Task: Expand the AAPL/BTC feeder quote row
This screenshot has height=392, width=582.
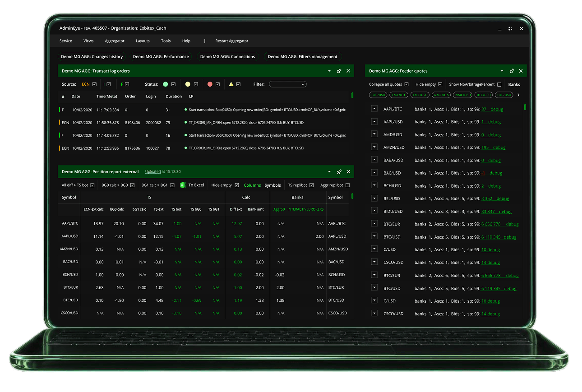Action: 374,109
